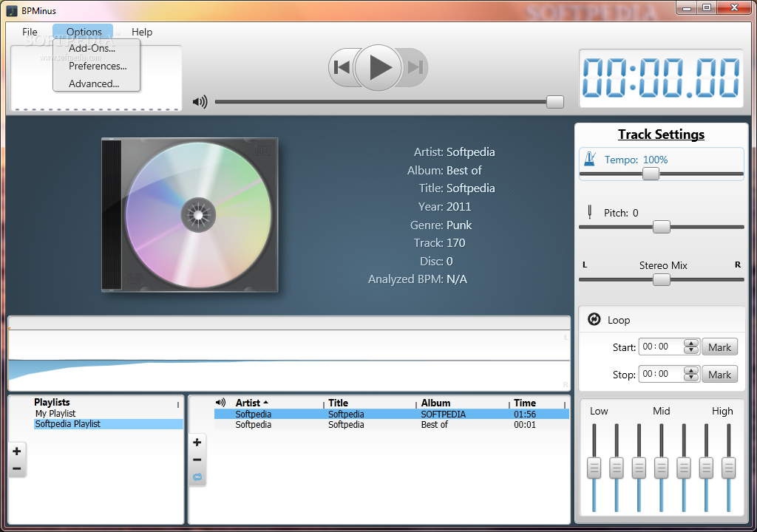This screenshot has height=532, width=757.
Task: Remove selected track with minus button
Action: point(197,460)
